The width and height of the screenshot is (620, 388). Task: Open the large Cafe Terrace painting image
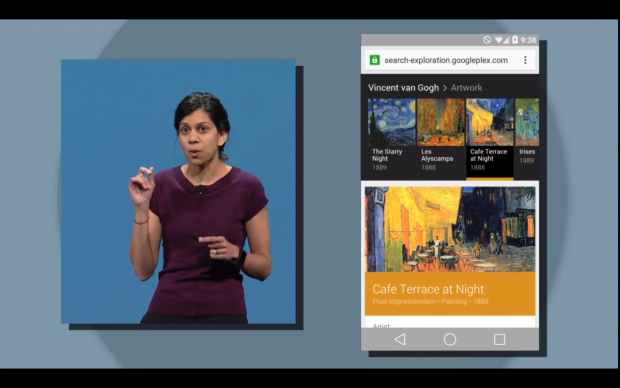[450, 229]
